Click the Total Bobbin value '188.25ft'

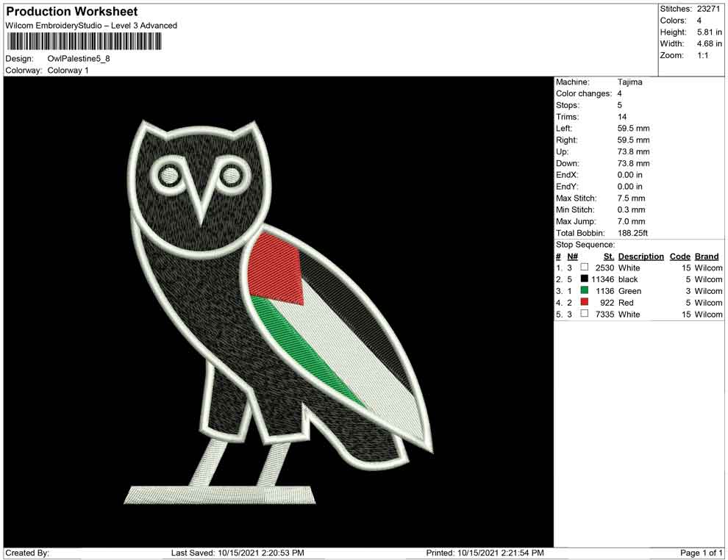click(632, 233)
